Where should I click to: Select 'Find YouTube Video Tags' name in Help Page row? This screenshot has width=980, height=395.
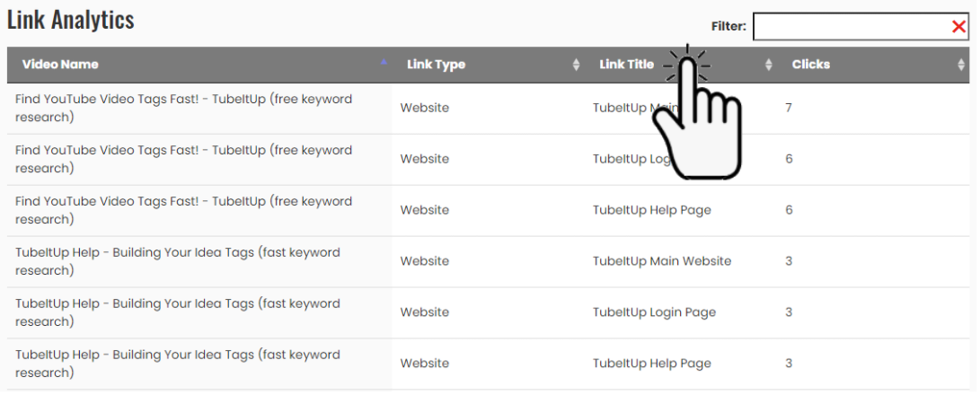coord(184,210)
